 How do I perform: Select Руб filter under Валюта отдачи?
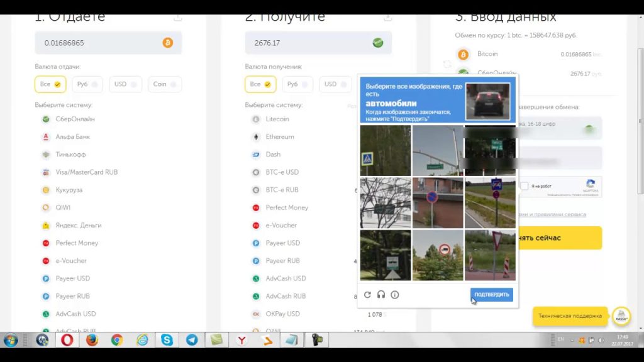pyautogui.click(x=87, y=84)
